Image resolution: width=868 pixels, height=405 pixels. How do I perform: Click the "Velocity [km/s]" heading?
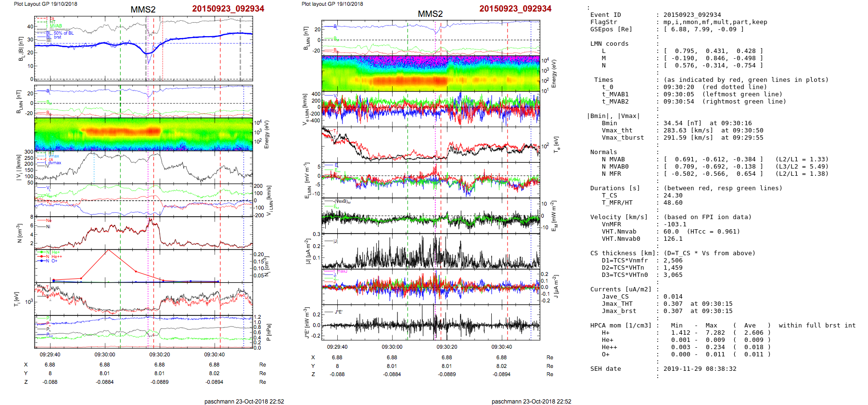click(x=619, y=217)
